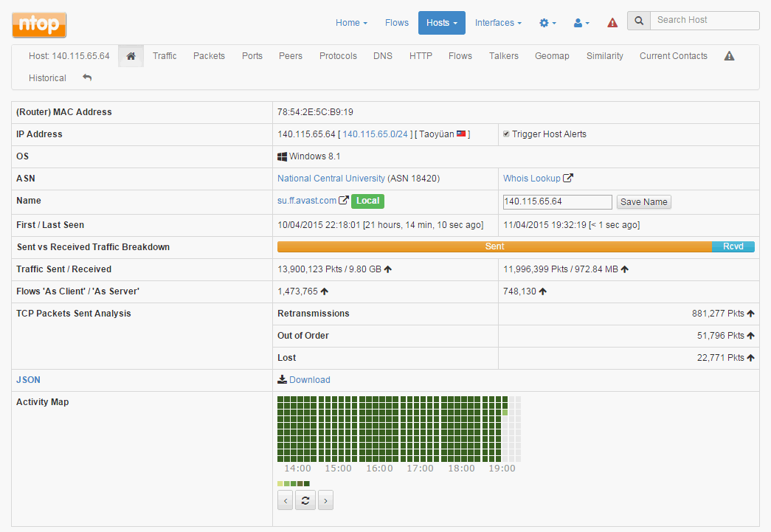Click up arrow beside 748,130 server flows
This screenshot has height=532, width=771.
(543, 291)
